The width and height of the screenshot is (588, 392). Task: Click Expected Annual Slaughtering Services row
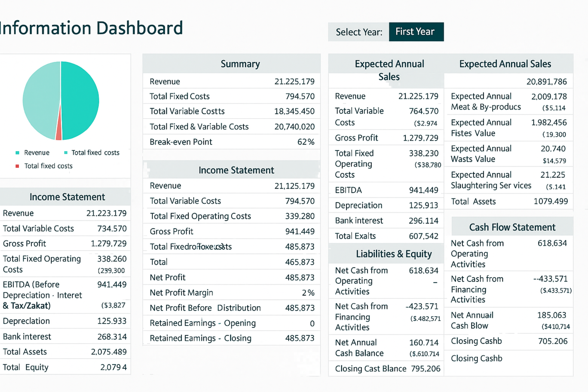pos(508,180)
